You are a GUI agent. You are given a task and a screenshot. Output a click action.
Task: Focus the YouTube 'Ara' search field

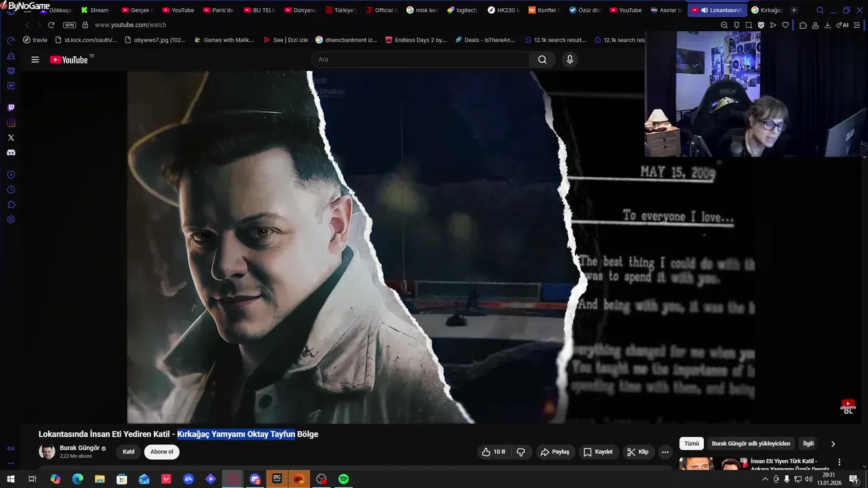(x=420, y=60)
